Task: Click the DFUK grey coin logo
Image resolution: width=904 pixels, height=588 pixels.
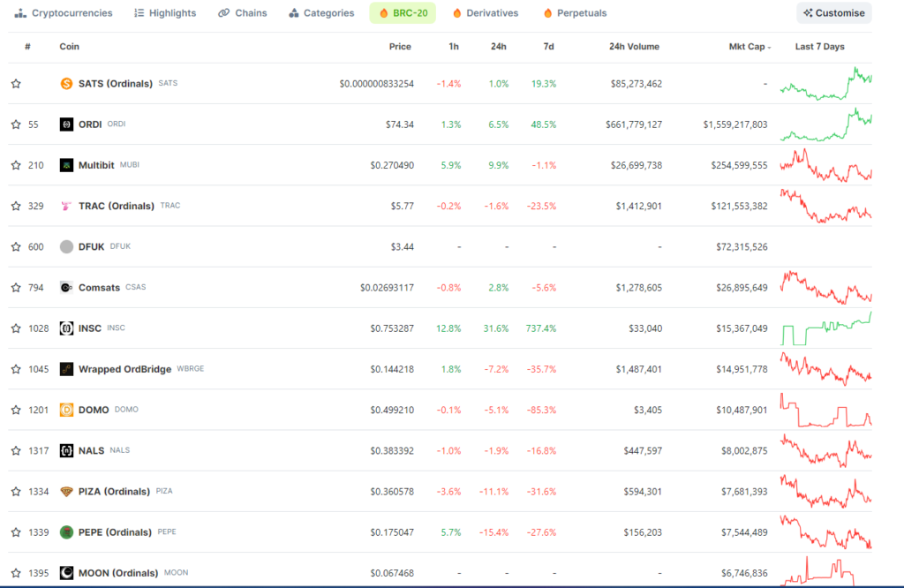Action: click(x=66, y=246)
